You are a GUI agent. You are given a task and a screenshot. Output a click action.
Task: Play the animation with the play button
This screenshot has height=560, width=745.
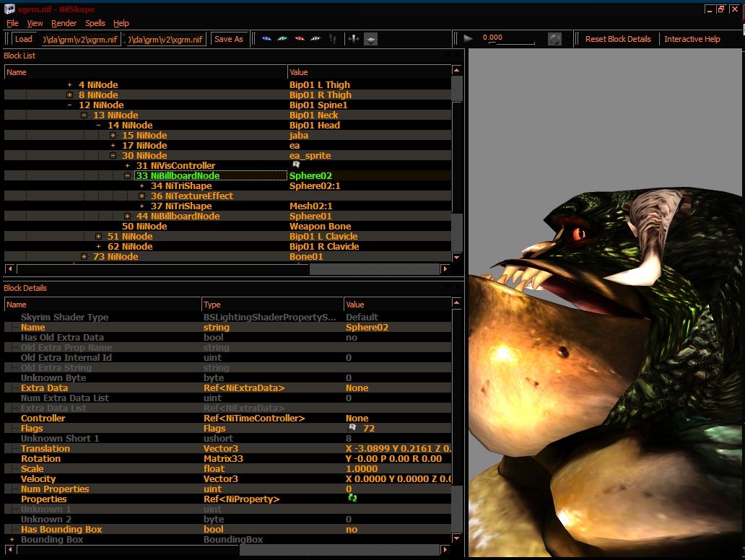pos(468,38)
